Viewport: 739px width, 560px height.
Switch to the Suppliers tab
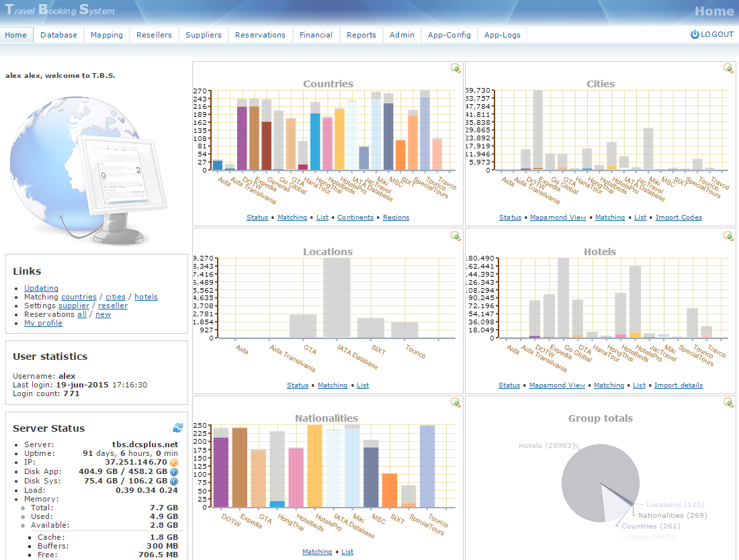203,35
